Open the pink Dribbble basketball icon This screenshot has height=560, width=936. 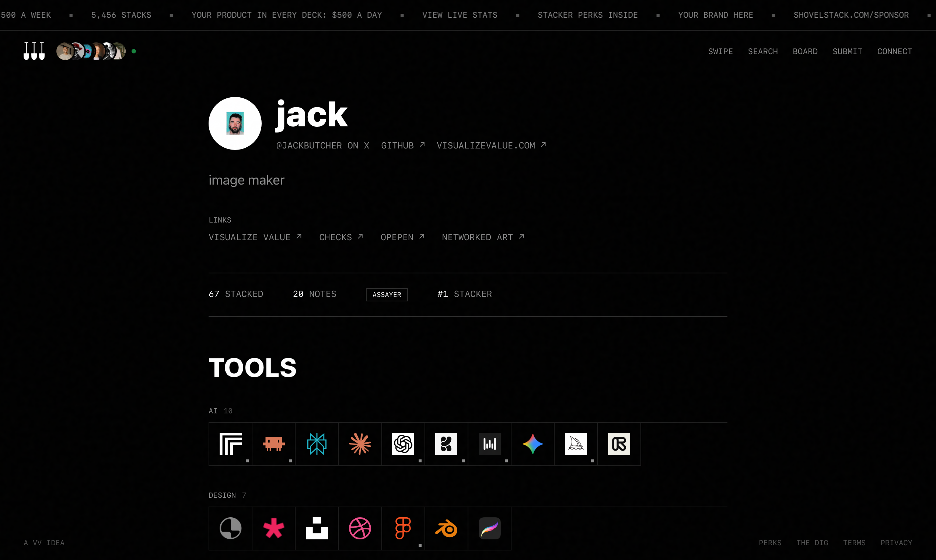360,528
